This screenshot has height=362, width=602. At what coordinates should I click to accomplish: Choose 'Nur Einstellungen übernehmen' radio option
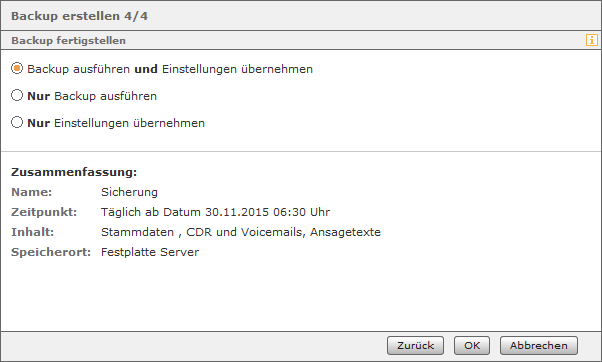point(17,122)
